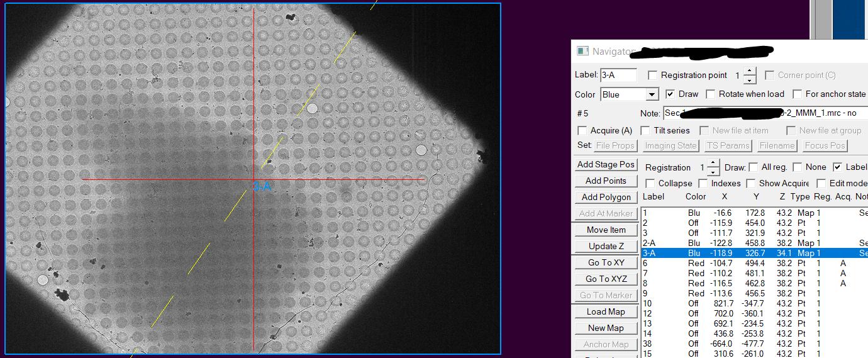Select red point row 8

[x=754, y=284]
